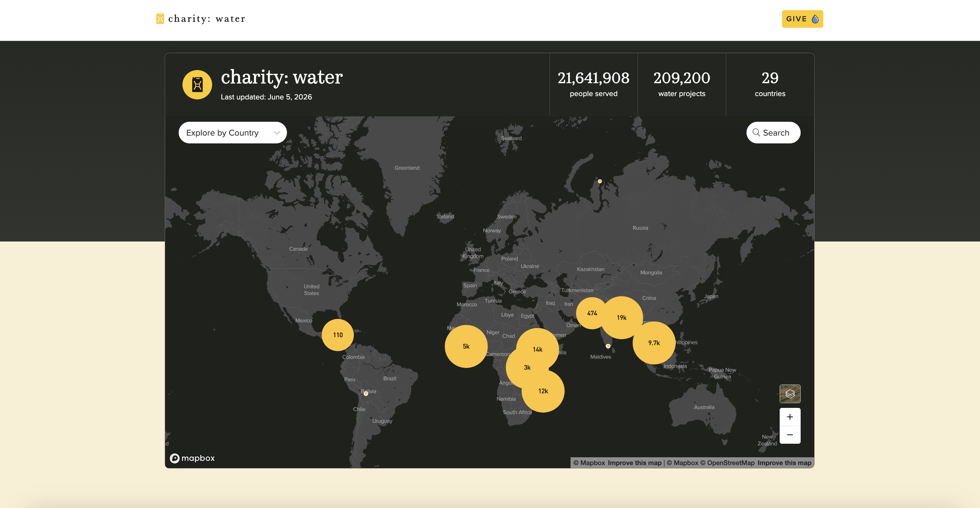Click the Brazil map label
The image size is (980, 508).
[389, 378]
